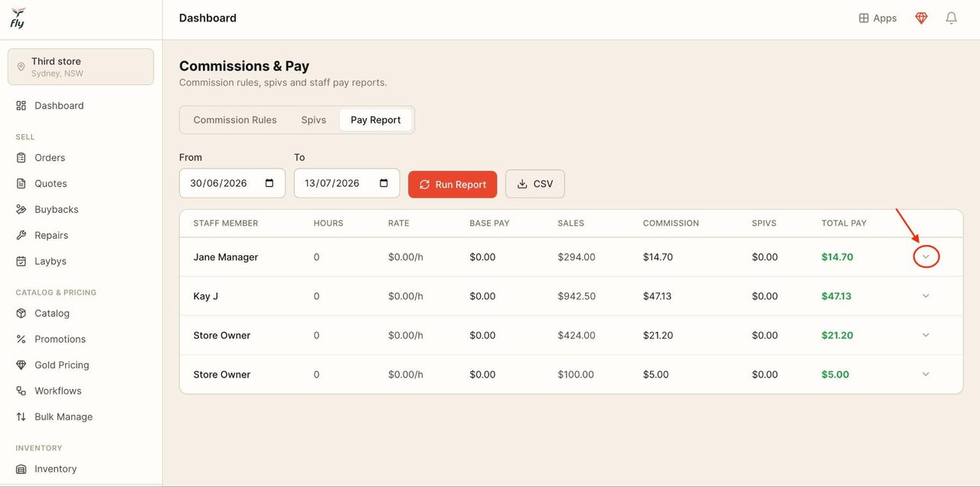This screenshot has width=980, height=487.
Task: Click the Quotes document icon
Action: click(x=21, y=184)
